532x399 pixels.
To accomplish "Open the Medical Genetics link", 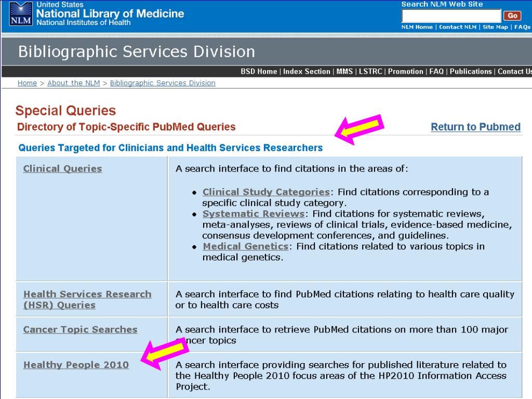I will [x=246, y=246].
